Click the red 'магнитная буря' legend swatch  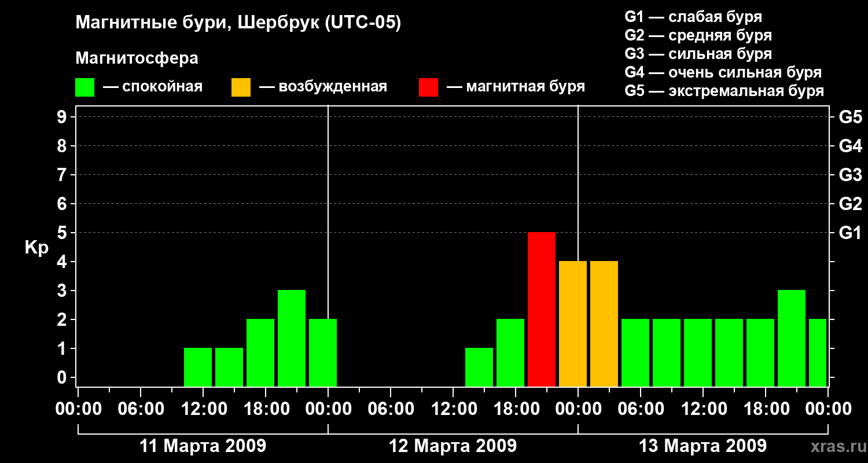coord(428,87)
